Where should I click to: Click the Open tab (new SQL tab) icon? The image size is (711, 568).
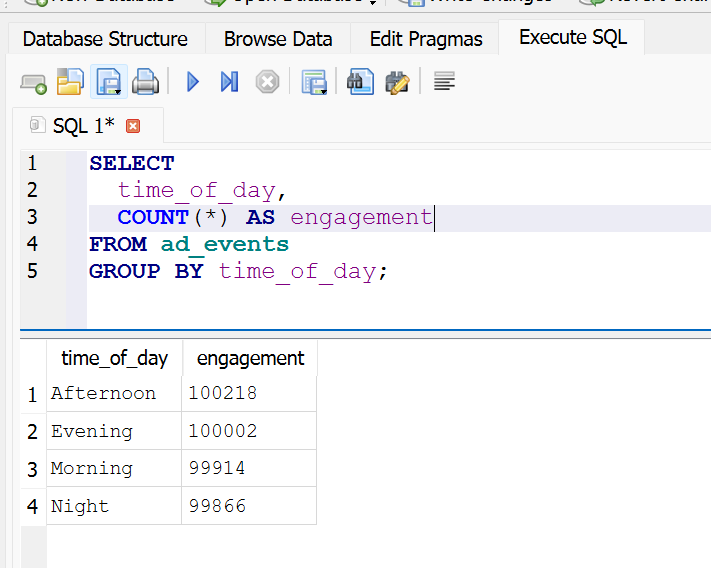pyautogui.click(x=34, y=83)
